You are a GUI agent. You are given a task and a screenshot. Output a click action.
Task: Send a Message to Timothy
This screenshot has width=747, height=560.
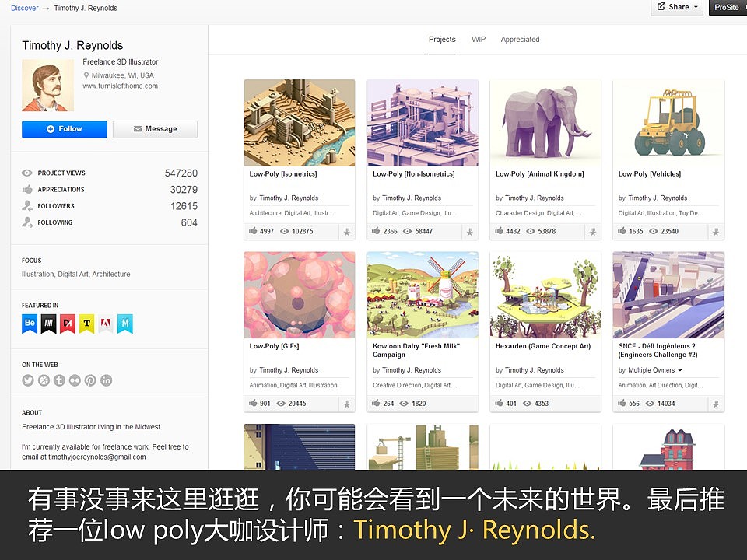[x=155, y=129]
